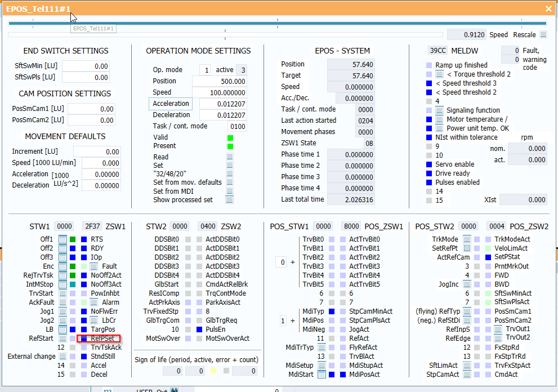Toggle the Enc control checkbox
The height and width of the screenshot is (392, 558).
tap(63, 266)
